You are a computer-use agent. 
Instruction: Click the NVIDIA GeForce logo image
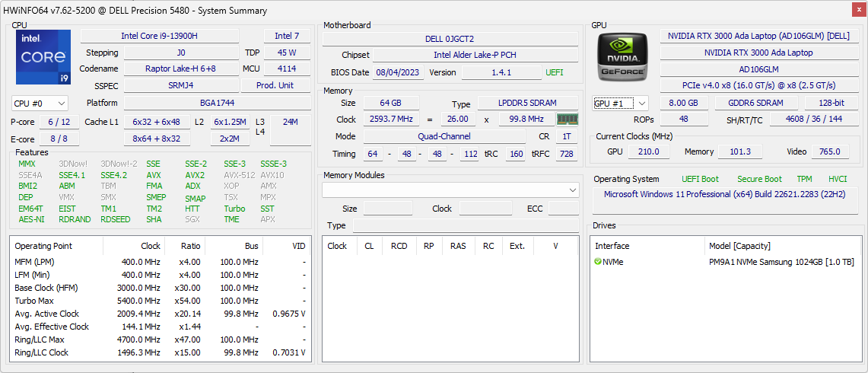click(x=623, y=56)
